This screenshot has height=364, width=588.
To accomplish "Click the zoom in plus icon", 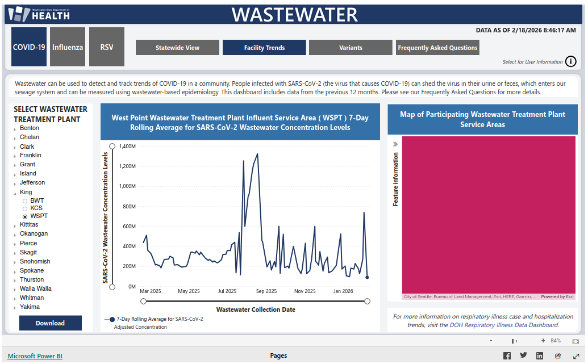I will click(x=543, y=341).
